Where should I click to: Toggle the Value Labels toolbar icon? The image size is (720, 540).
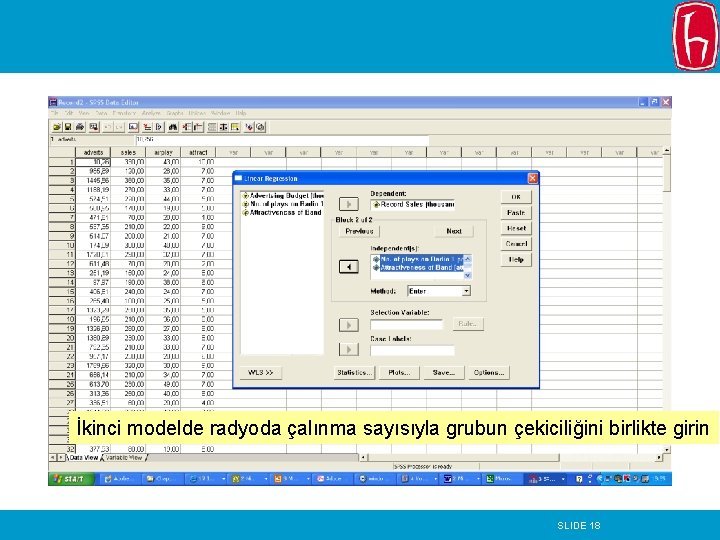249,127
